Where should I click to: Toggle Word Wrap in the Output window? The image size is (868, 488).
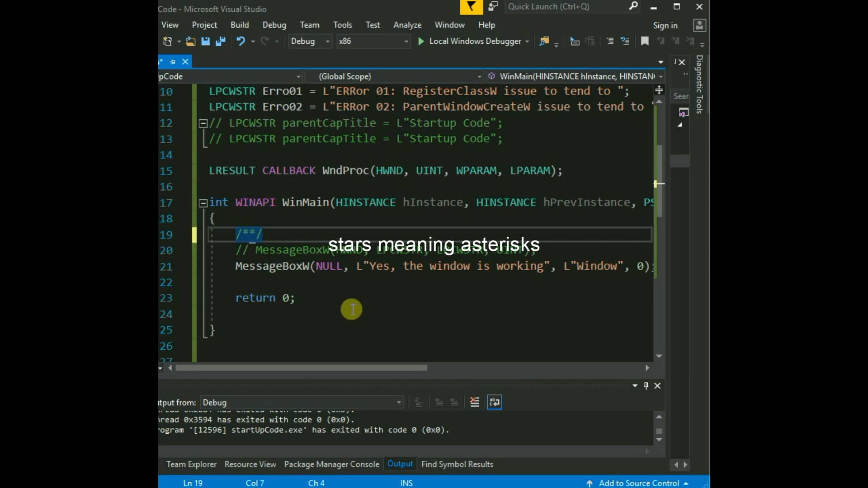494,402
